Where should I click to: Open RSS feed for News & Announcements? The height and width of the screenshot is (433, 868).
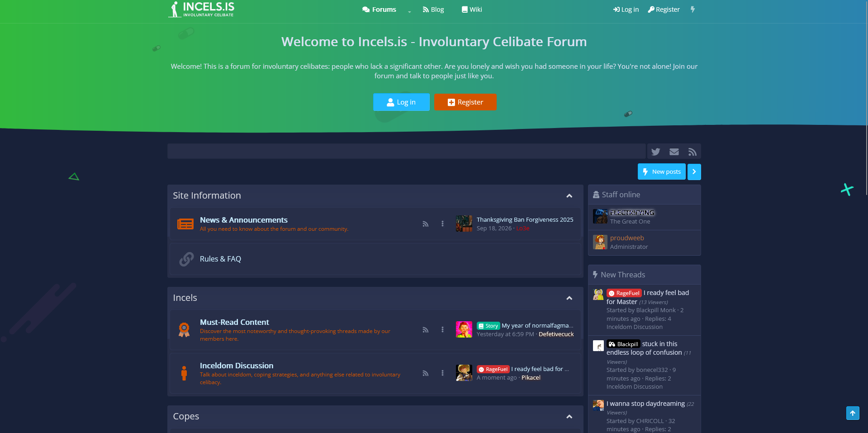(x=425, y=224)
